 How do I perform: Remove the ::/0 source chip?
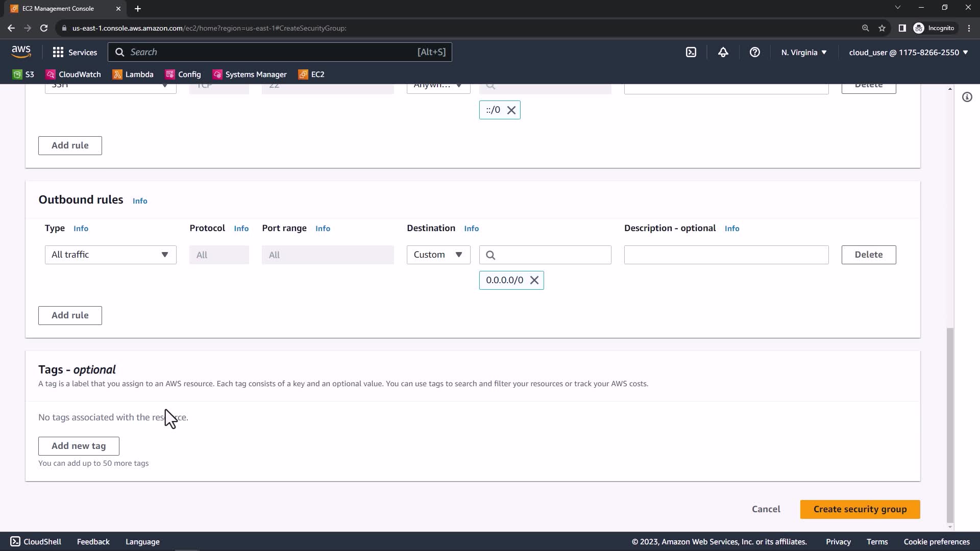511,110
